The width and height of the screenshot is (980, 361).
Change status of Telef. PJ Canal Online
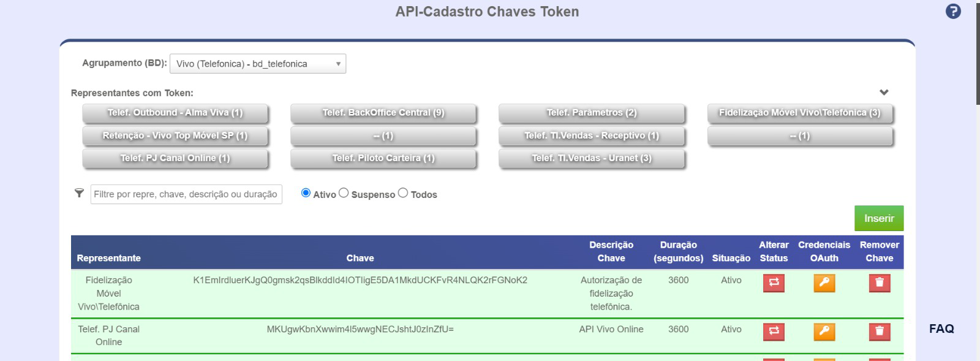774,332
